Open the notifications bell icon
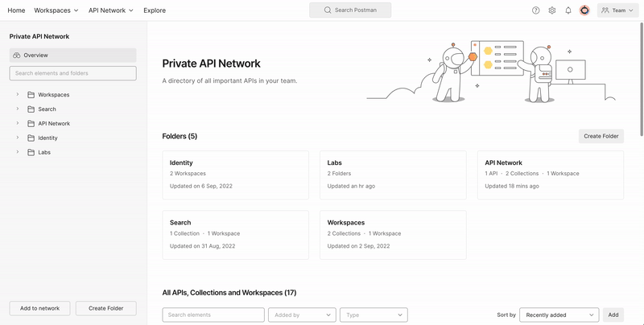The image size is (644, 325). pos(568,10)
